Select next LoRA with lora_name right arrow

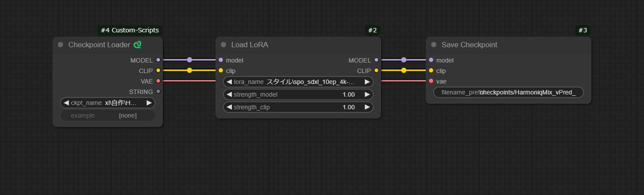367,82
